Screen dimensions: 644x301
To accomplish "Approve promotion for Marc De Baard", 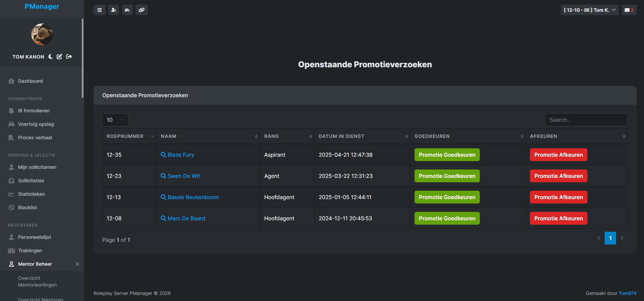I will tap(447, 218).
